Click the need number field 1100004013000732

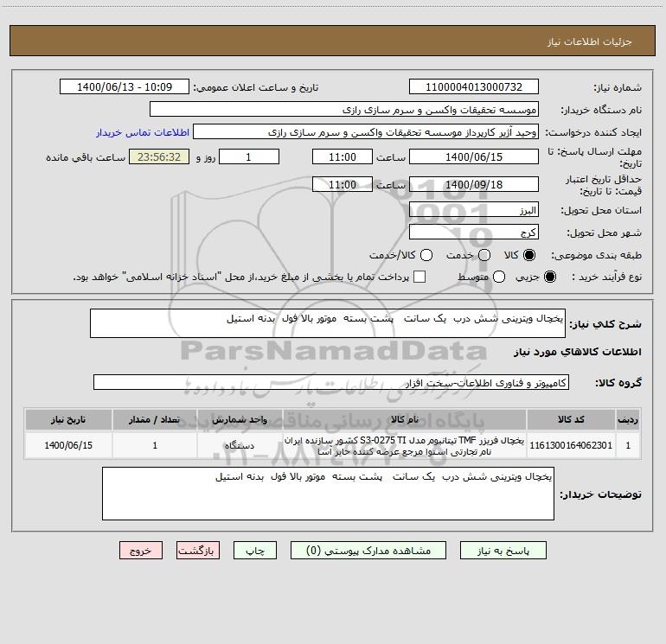point(474,87)
